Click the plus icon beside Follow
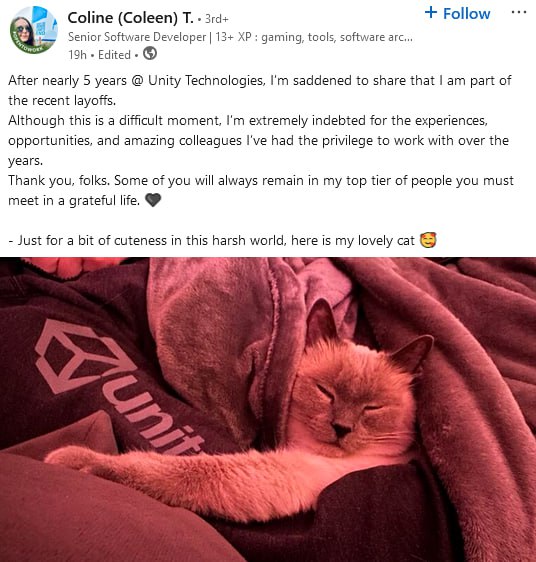The height and width of the screenshot is (562, 536). click(x=431, y=13)
